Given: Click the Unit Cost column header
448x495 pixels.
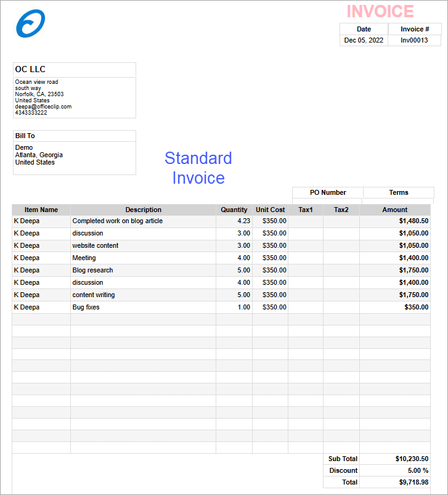Looking at the screenshot, I should tap(271, 210).
